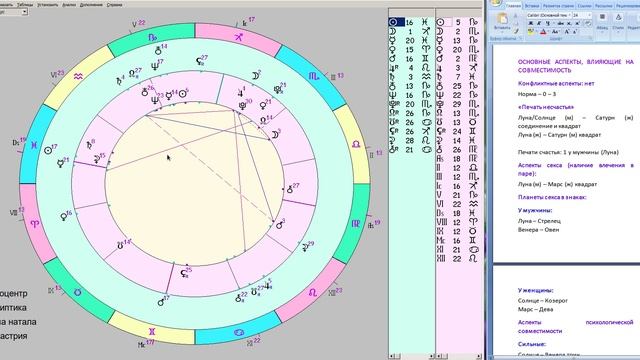The image size is (640, 360).
Task: Apply subscript formatting
Action: coord(569,23)
